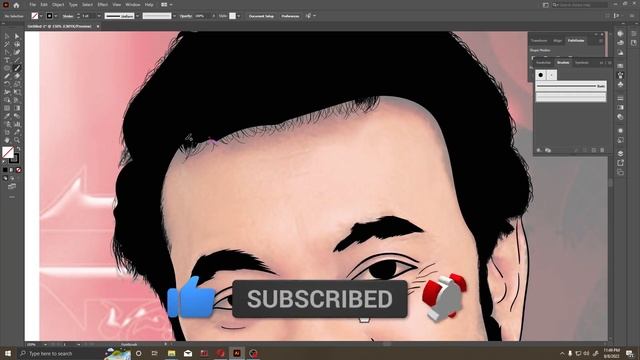The height and width of the screenshot is (360, 640).
Task: Set paint mode to solid Color
Action: point(5,170)
